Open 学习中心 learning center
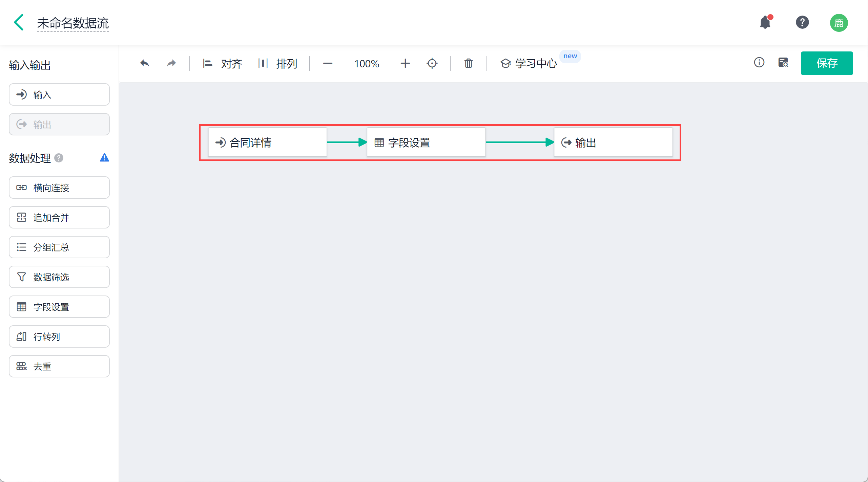868x482 pixels. (x=529, y=63)
